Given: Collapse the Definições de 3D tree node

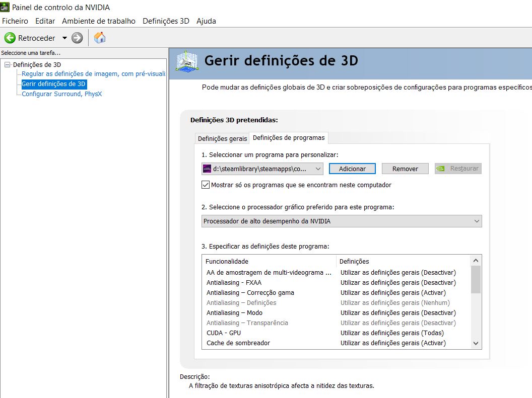Looking at the screenshot, I should (7, 64).
